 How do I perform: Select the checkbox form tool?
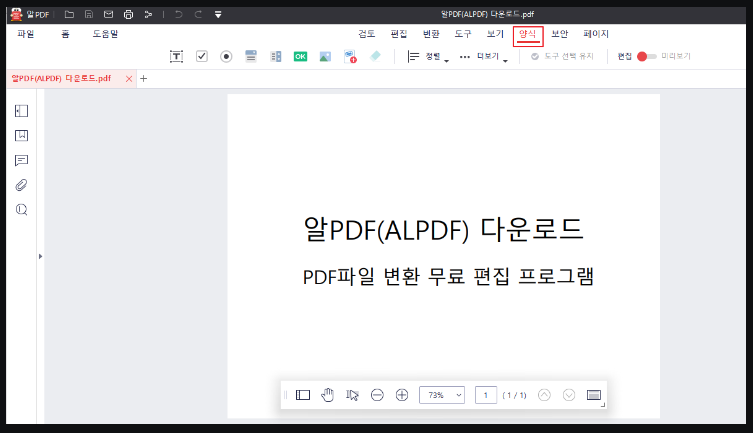tap(202, 56)
